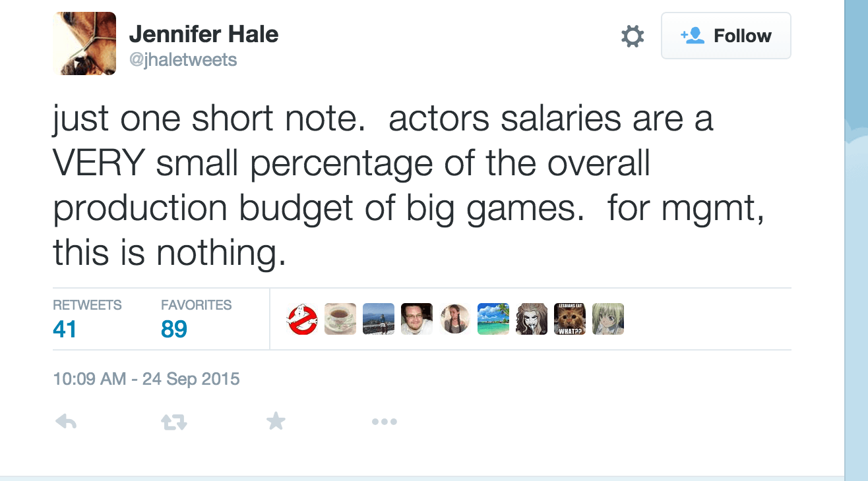Click the RETWEETS label

88,304
